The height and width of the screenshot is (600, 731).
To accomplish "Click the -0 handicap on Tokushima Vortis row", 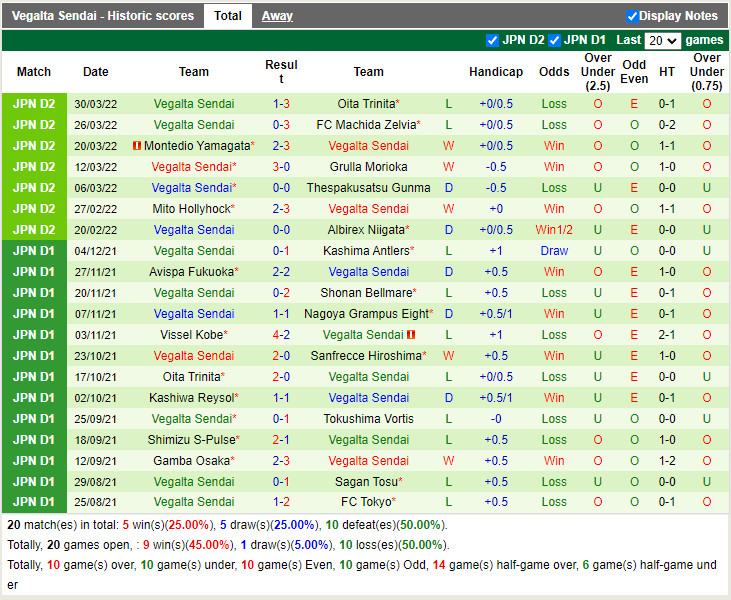I will pos(496,419).
